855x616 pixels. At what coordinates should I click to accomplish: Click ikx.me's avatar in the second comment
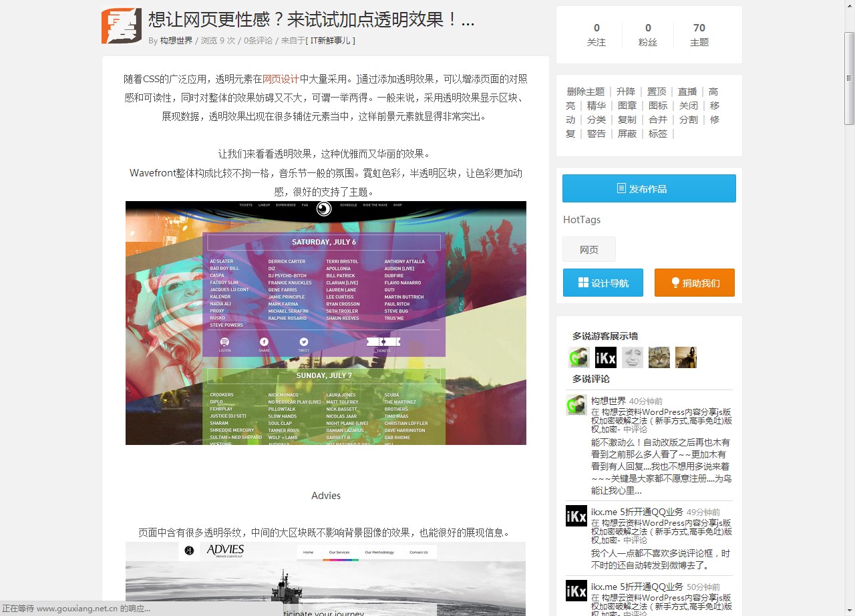coord(576,516)
